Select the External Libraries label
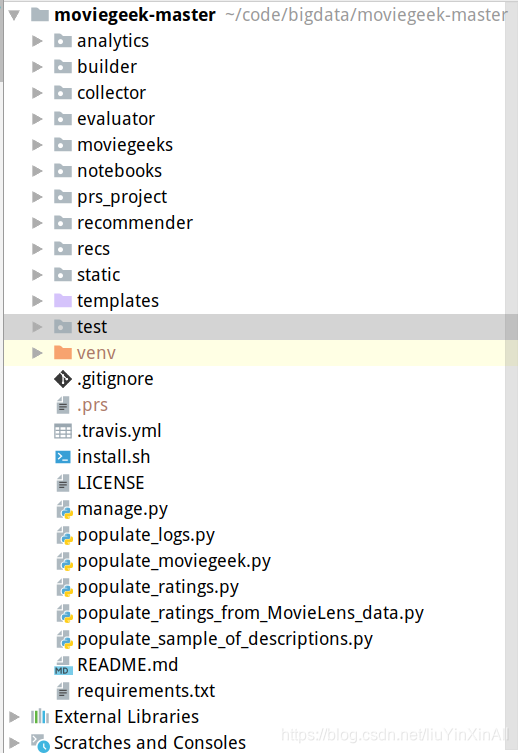The image size is (518, 753). 126,717
